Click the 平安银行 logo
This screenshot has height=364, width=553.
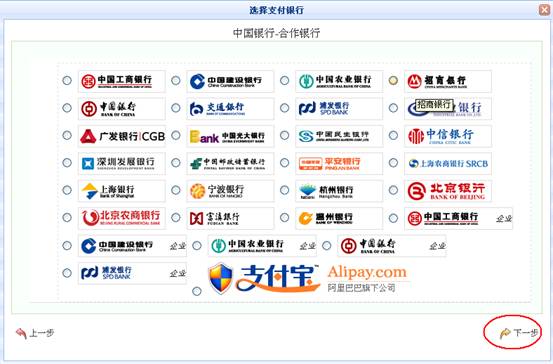(x=339, y=163)
